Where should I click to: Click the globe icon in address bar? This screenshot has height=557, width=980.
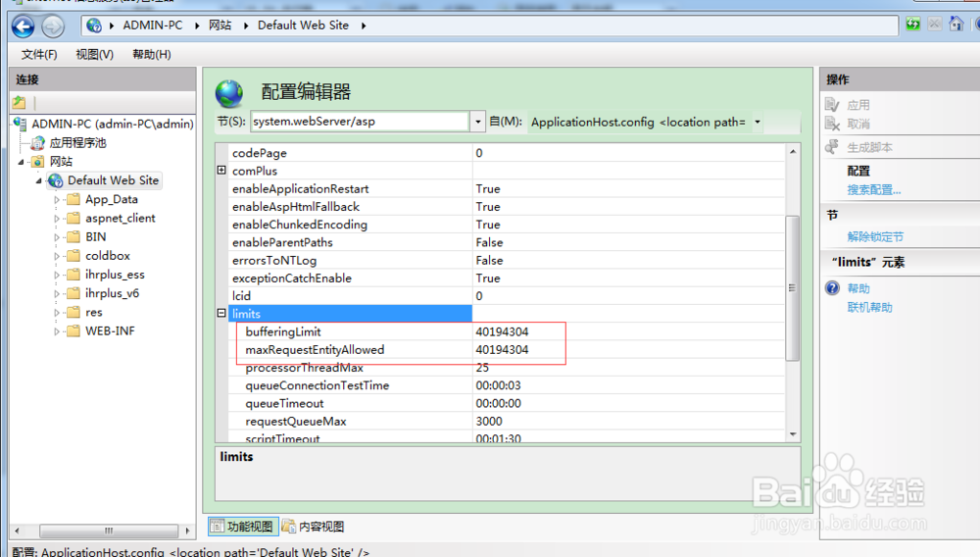pyautogui.click(x=94, y=25)
